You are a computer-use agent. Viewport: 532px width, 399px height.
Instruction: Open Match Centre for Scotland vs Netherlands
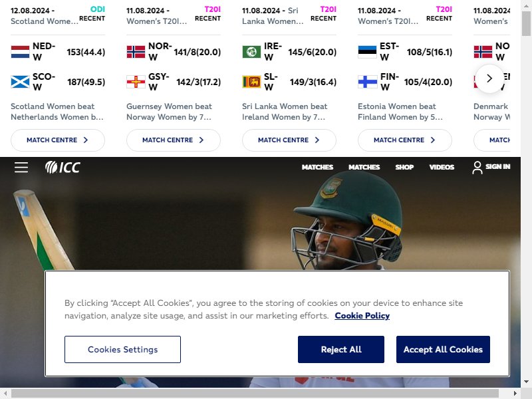pyautogui.click(x=58, y=140)
